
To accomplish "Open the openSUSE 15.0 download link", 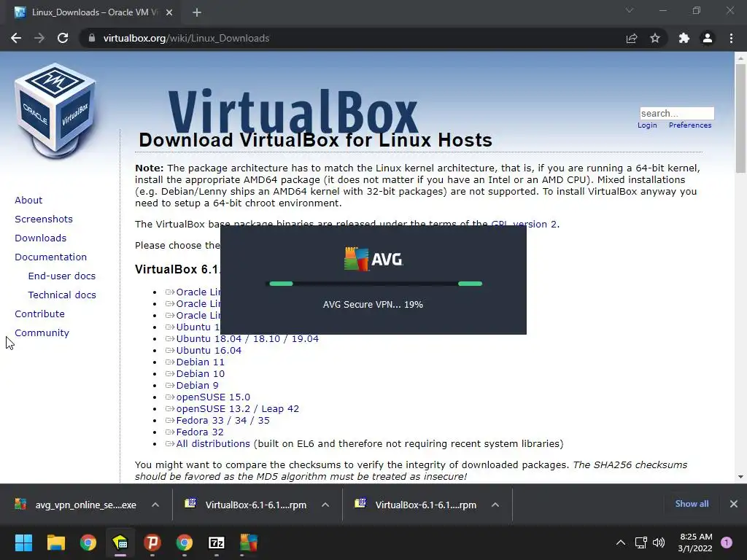I will [x=213, y=397].
